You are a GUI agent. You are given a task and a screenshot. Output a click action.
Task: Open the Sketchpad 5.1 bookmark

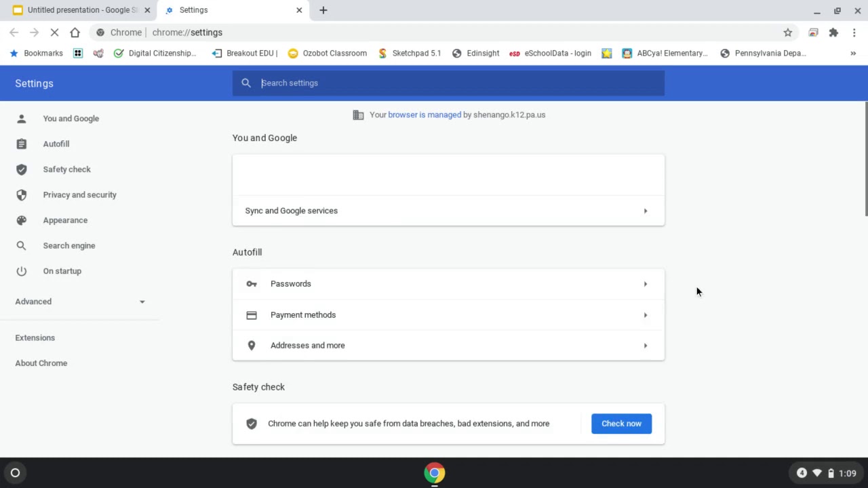[410, 53]
